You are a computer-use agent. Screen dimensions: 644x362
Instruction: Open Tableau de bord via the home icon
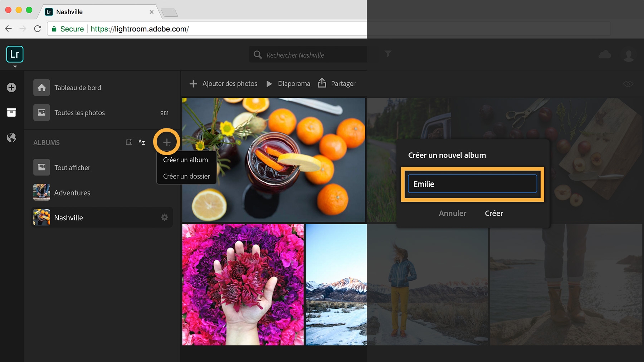(x=42, y=87)
